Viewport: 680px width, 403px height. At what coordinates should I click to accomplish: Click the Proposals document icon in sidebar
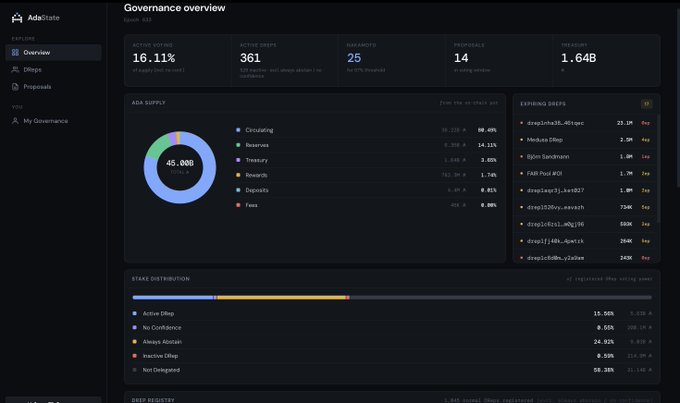(15, 87)
